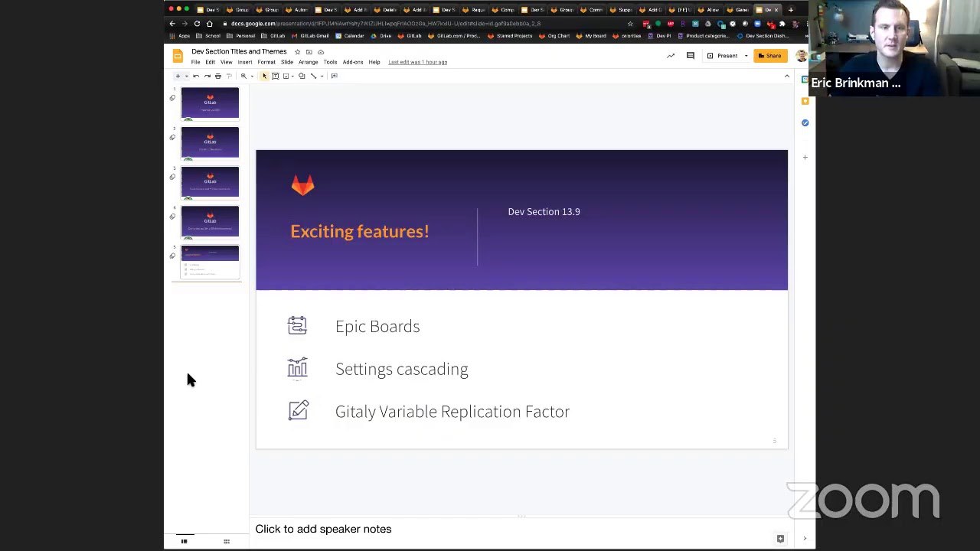Undo the last action

point(196,76)
